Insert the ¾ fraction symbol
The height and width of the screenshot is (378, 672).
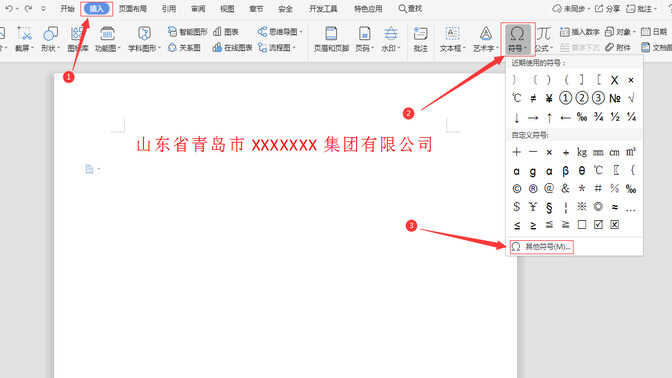tap(598, 117)
